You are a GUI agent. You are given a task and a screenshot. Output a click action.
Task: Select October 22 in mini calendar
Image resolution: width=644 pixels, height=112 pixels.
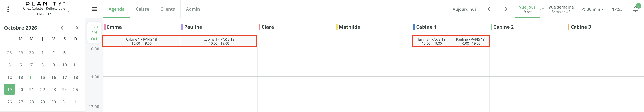(x=43, y=90)
